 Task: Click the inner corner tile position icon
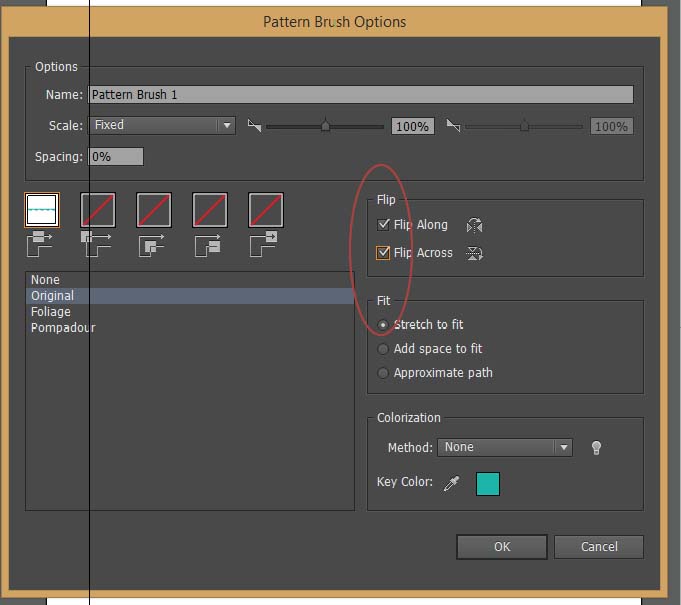pos(152,245)
